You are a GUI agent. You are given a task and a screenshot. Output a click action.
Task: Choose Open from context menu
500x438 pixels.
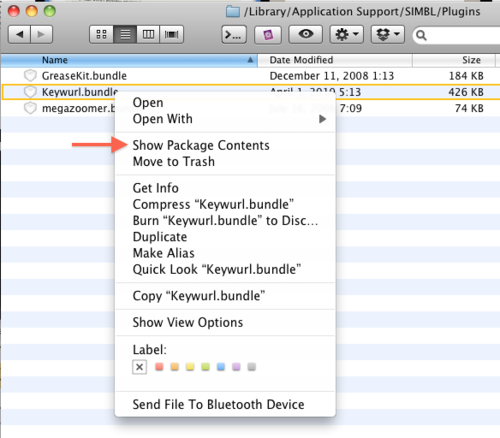click(x=225, y=103)
